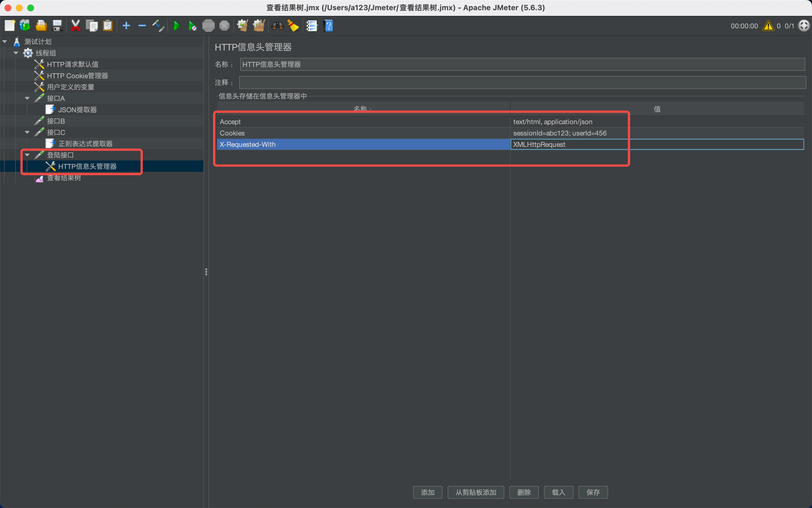Open Help with the question mark icon
The height and width of the screenshot is (508, 812).
click(x=328, y=26)
